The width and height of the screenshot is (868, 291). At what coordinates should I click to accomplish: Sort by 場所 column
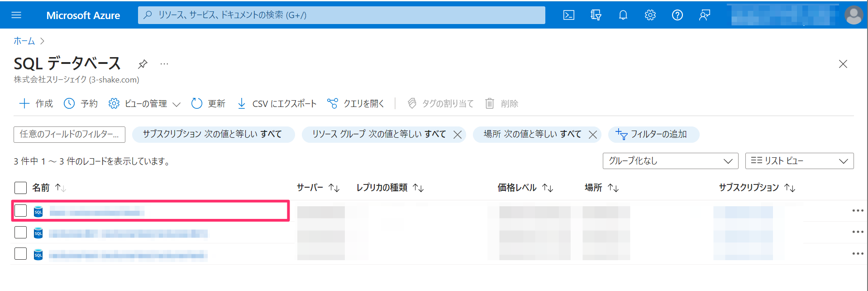pos(601,188)
